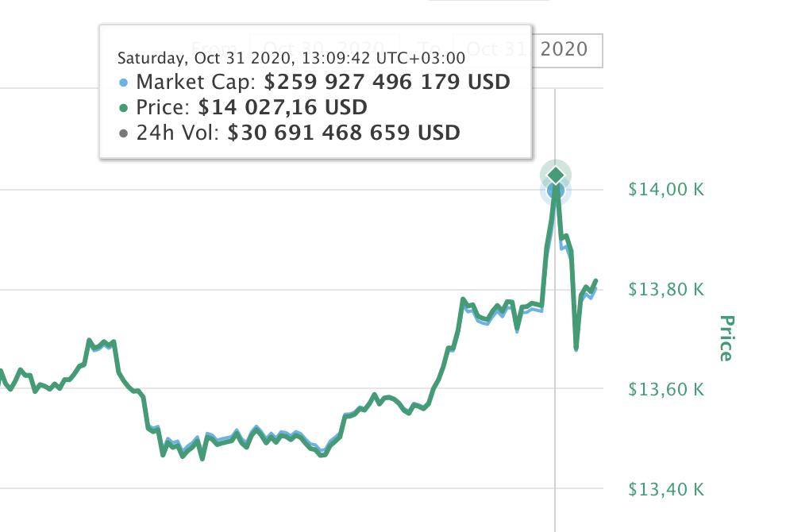Select the $14 027,16 USD price value

point(283,107)
